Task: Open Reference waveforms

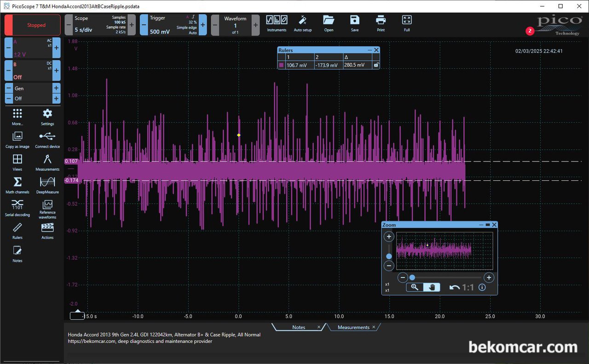Action: 47,209
